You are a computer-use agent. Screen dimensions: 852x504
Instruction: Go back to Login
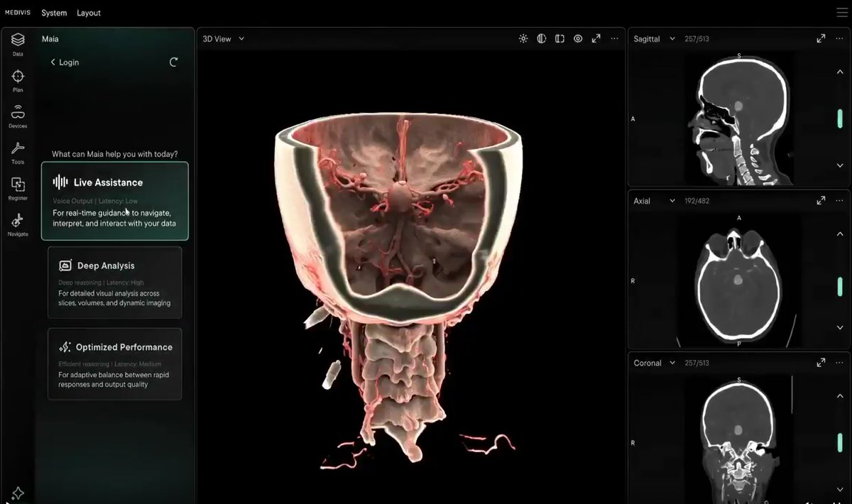(65, 62)
